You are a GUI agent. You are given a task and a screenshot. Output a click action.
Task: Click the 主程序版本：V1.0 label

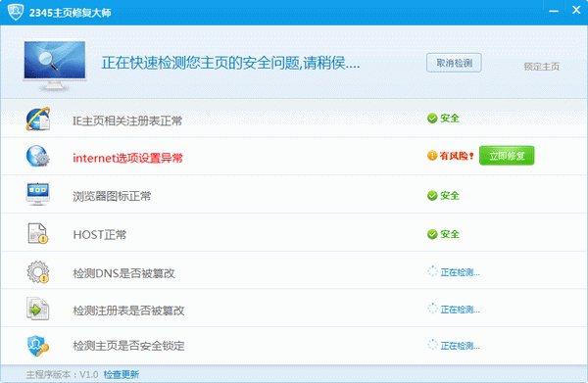coord(63,374)
